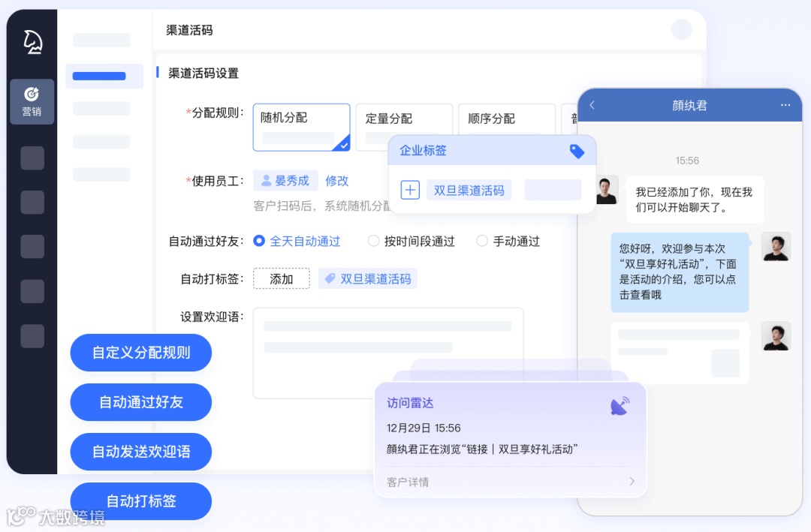The height and width of the screenshot is (532, 811).
Task: Click the back arrow in the chat header
Action: point(592,105)
